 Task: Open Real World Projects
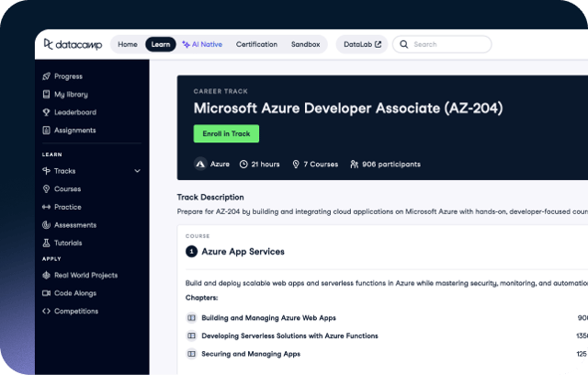coord(85,275)
